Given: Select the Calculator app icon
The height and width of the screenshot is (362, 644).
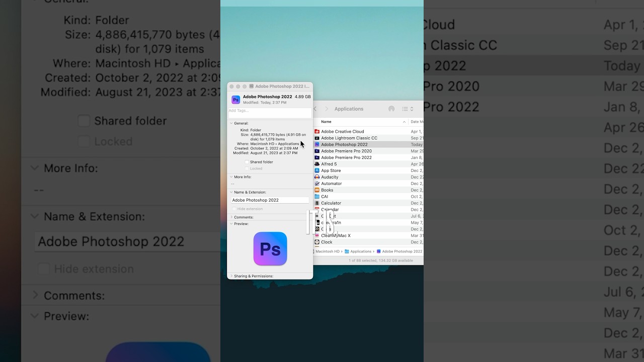Looking at the screenshot, I should click(317, 204).
